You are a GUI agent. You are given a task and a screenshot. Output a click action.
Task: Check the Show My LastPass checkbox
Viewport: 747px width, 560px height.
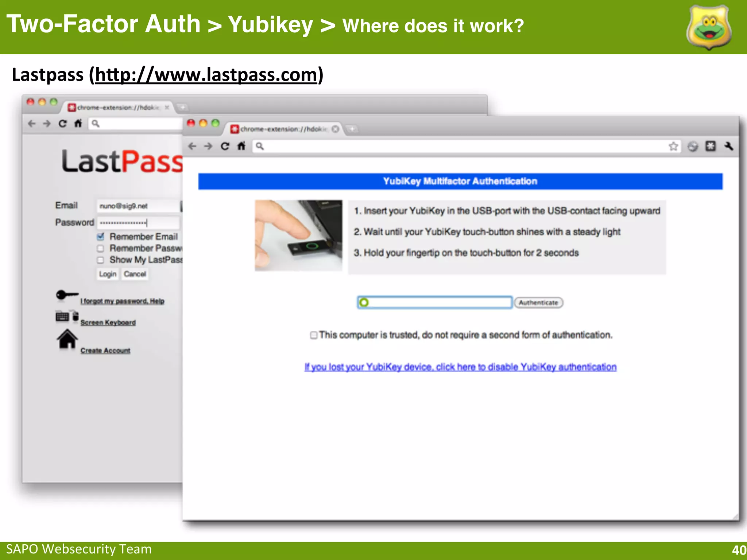click(x=101, y=260)
